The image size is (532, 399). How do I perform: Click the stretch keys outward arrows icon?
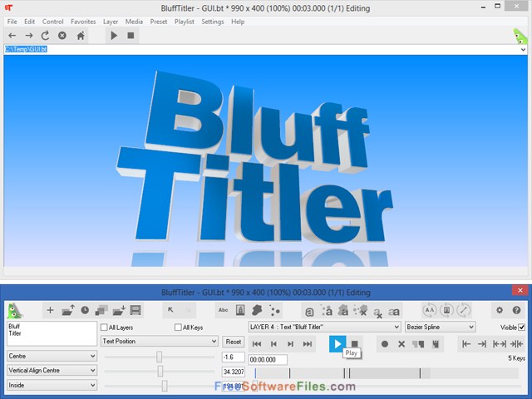500,344
